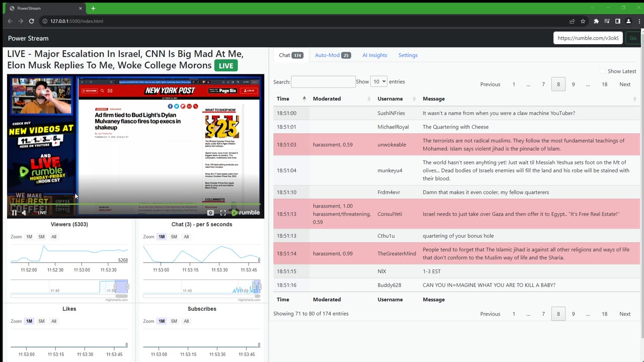Open the browser extensions puzzle icon
The image size is (644, 362).
pyautogui.click(x=596, y=21)
